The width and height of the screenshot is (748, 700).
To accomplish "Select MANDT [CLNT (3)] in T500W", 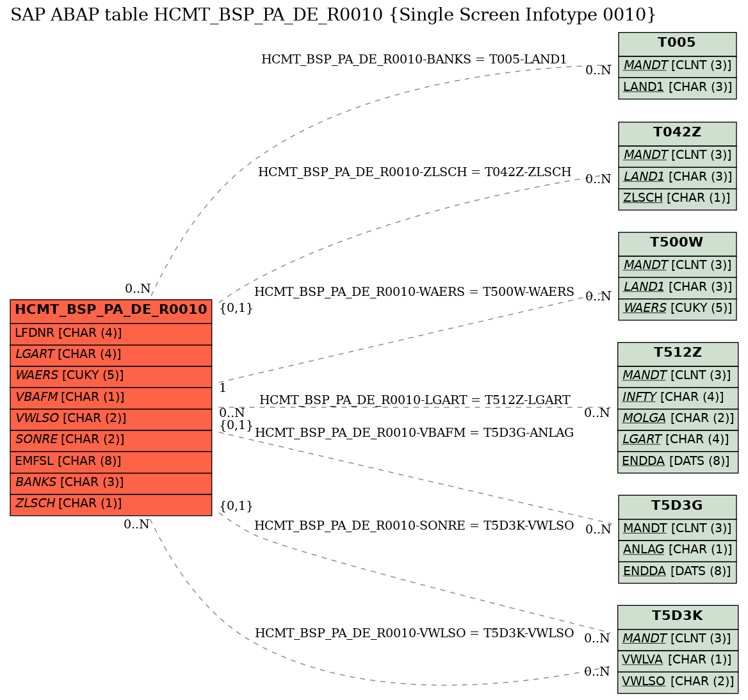I will (677, 266).
